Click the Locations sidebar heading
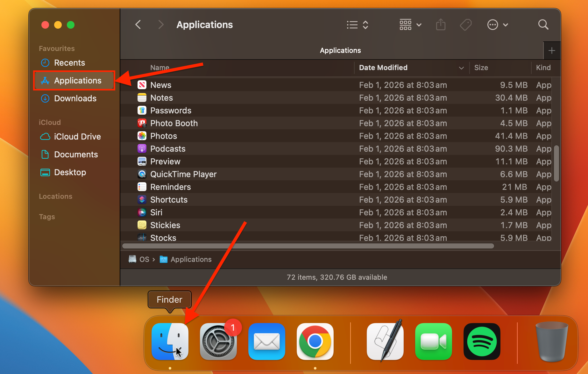588x374 pixels. click(x=56, y=196)
